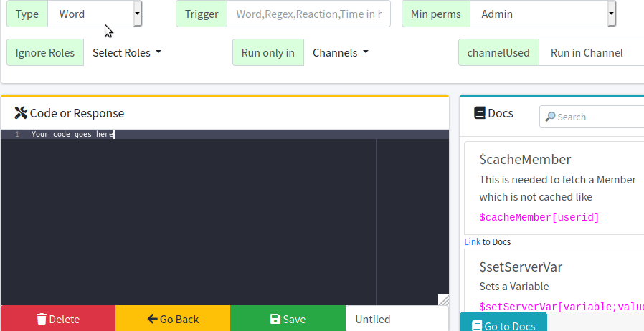This screenshot has width=644, height=331.
Task: Click the $cacheMember[userid] code example
Action: point(539,217)
